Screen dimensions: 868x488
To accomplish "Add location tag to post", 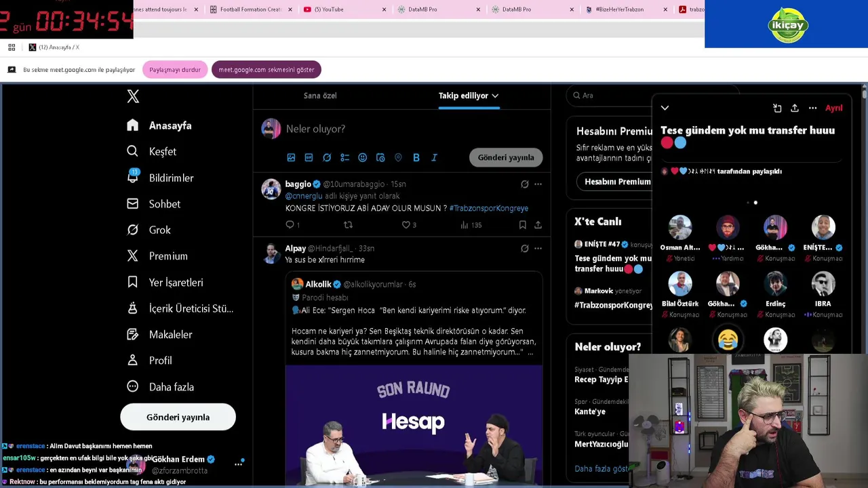I will click(398, 157).
